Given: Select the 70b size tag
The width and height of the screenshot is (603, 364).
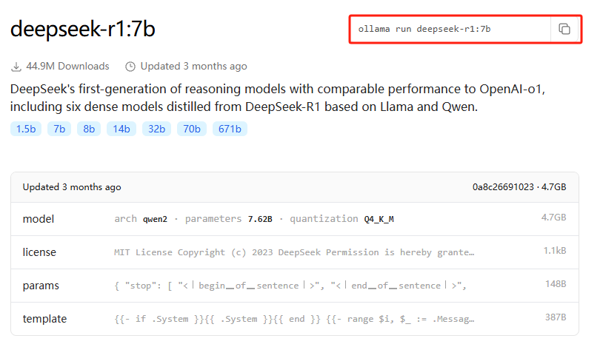Looking at the screenshot, I should [192, 129].
